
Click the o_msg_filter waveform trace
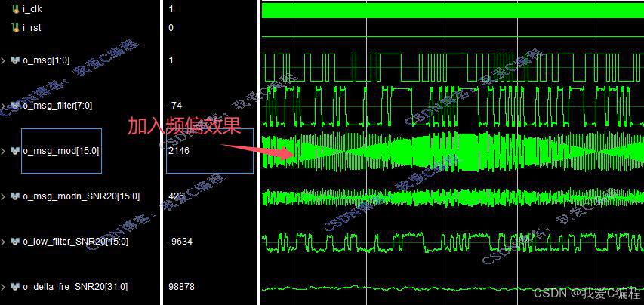452,106
